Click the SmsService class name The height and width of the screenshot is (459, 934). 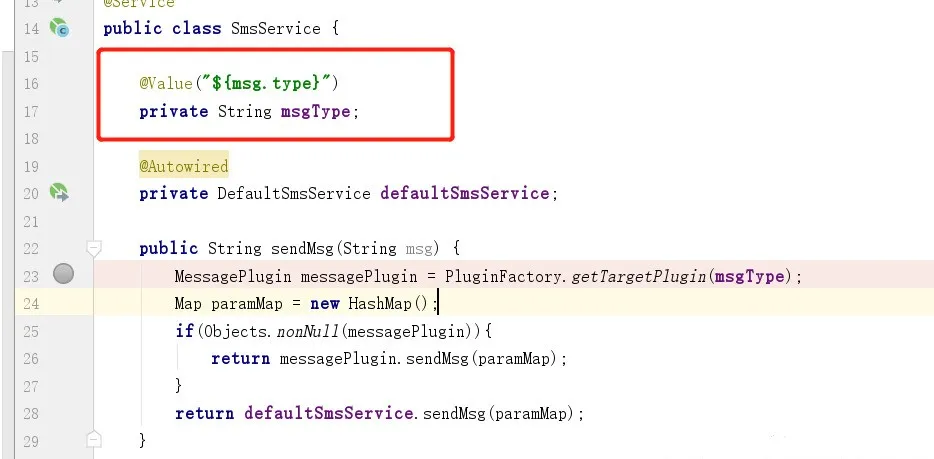(x=275, y=29)
